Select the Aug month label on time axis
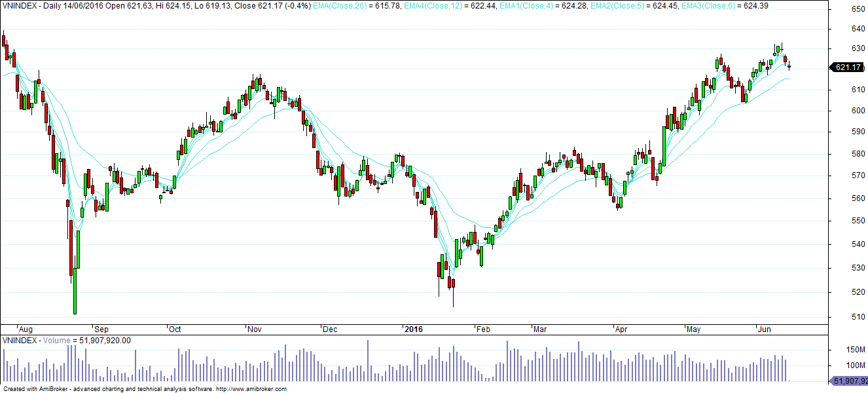 [26, 329]
